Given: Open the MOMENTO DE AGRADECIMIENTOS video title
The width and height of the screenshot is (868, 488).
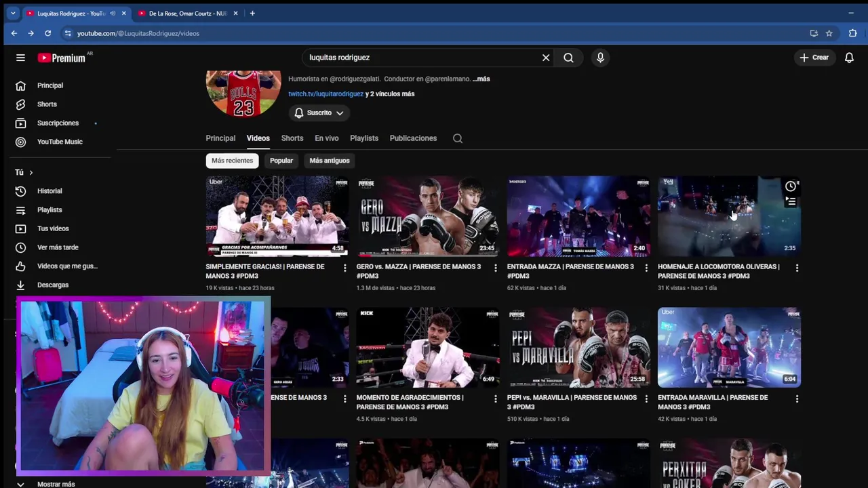Looking at the screenshot, I should (x=410, y=402).
